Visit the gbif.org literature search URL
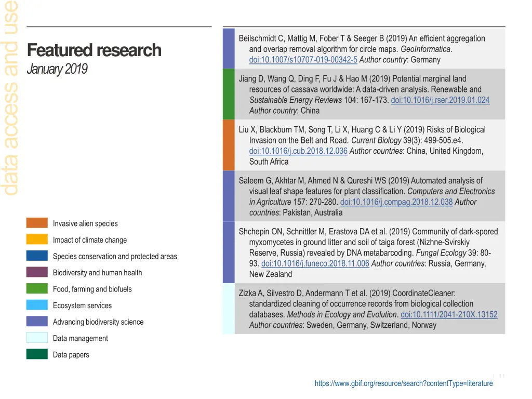This screenshot has width=532, height=399. 404,383
